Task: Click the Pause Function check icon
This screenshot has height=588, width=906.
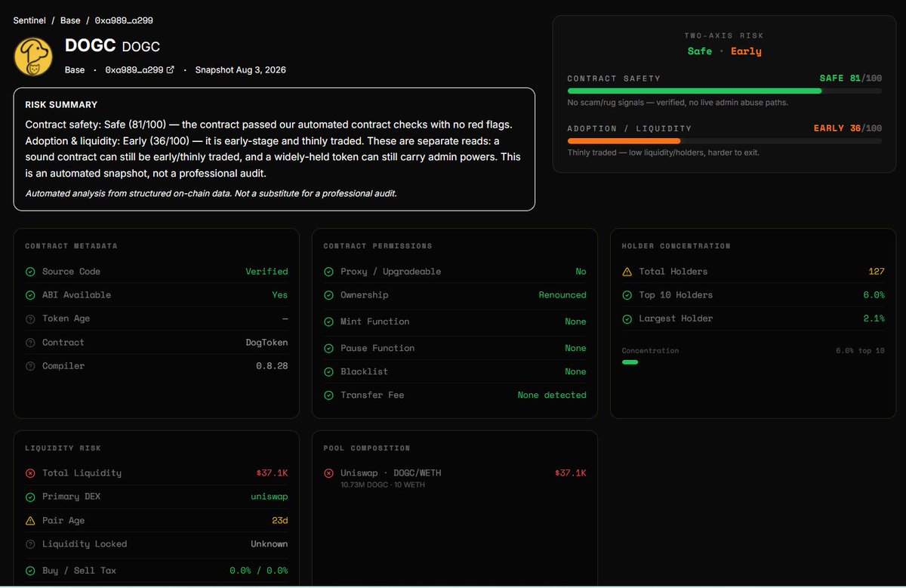Action: 328,348
